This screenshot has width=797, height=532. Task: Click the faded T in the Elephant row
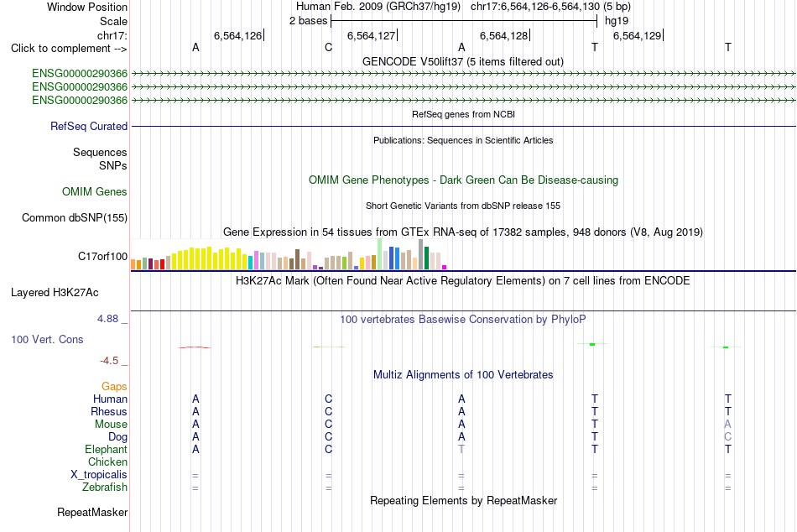coord(461,450)
